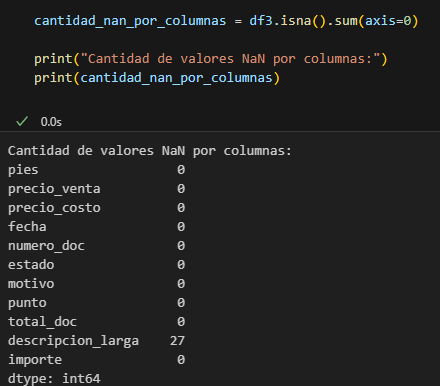The image size is (440, 386).
Task: Place cursor on cantidad_nan_por_columnas variable in first line
Action: [130, 21]
